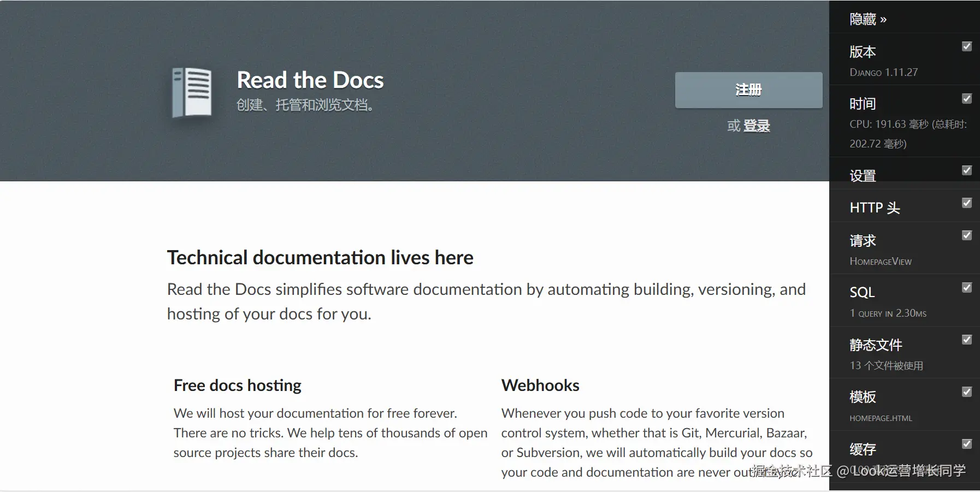980x492 pixels.
Task: Click the 'HomepageView' request subtitle
Action: (x=881, y=262)
